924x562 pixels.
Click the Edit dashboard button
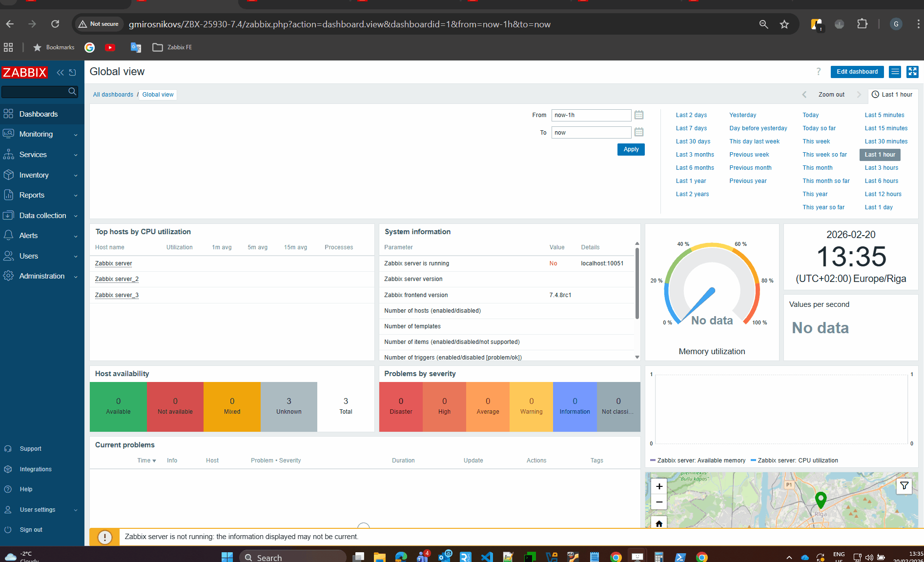pyautogui.click(x=857, y=72)
